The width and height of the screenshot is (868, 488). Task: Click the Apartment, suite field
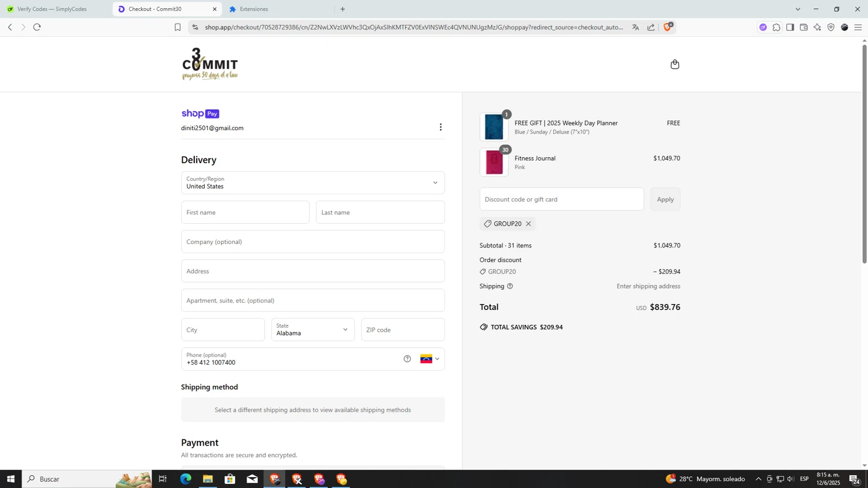pyautogui.click(x=313, y=301)
